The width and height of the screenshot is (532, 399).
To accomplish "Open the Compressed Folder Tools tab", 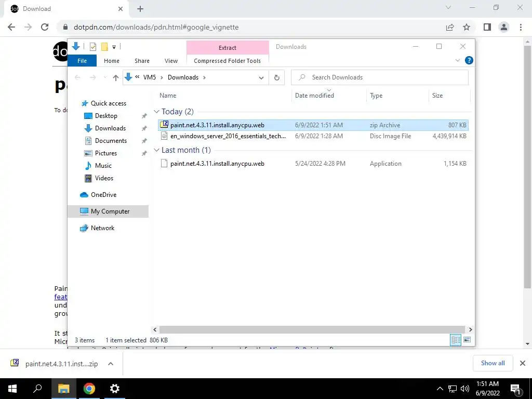I will pyautogui.click(x=228, y=61).
